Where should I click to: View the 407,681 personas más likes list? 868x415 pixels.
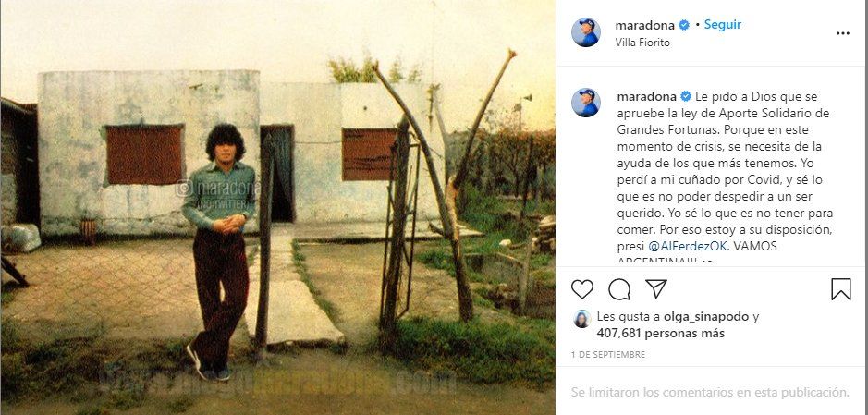click(660, 333)
